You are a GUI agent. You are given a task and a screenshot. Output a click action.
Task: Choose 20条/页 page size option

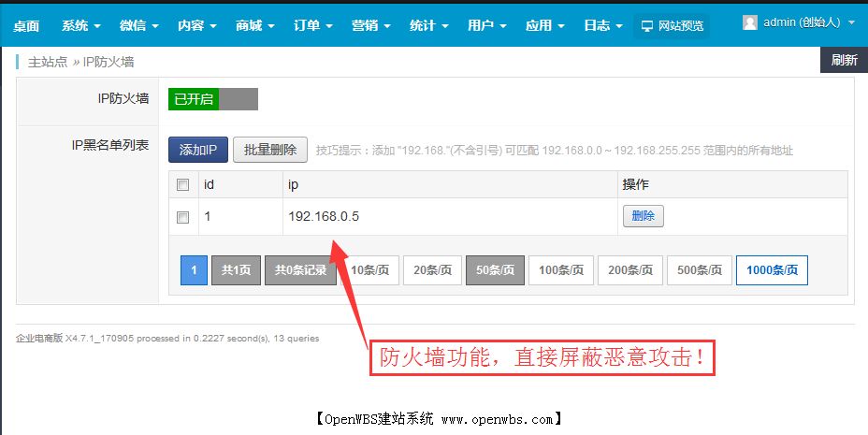click(x=432, y=269)
